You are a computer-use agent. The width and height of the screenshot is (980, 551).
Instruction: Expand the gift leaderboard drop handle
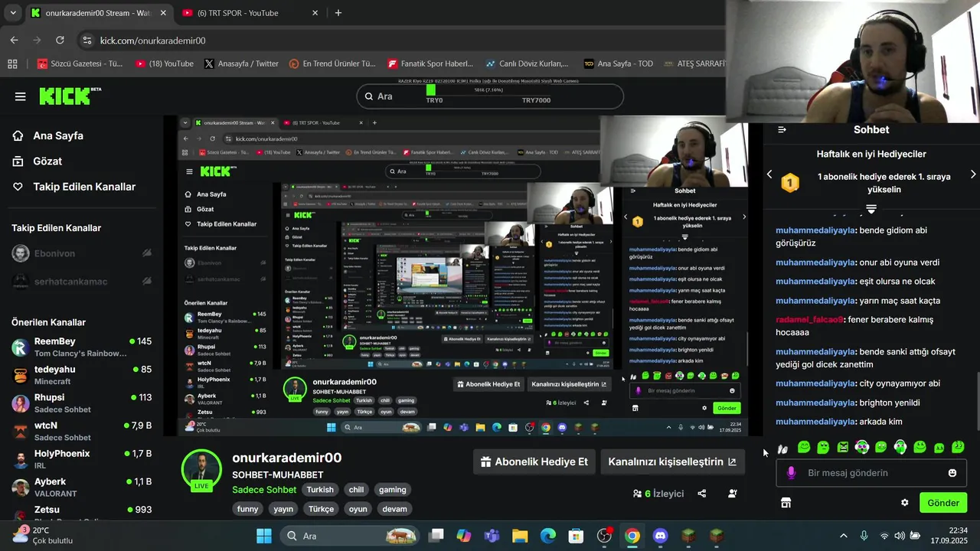coord(871,209)
